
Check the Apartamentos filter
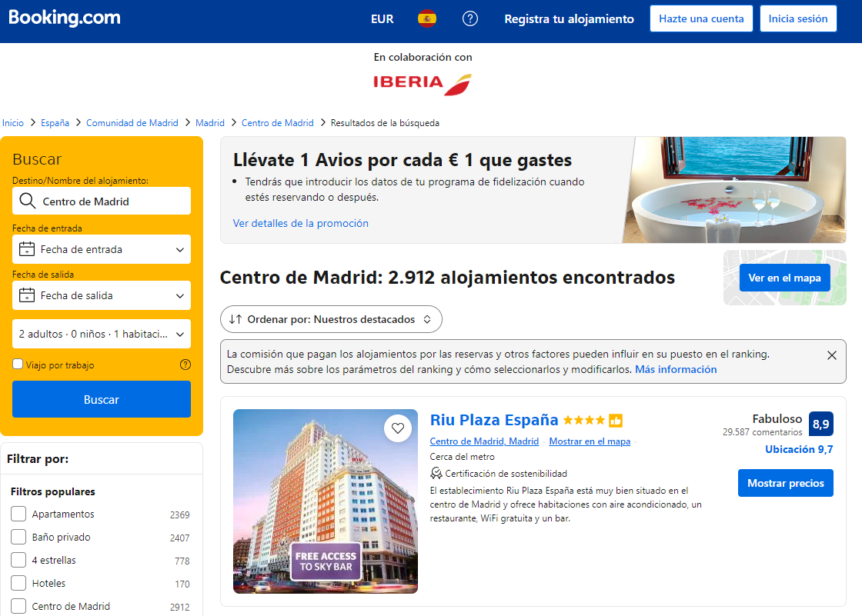[x=18, y=514]
